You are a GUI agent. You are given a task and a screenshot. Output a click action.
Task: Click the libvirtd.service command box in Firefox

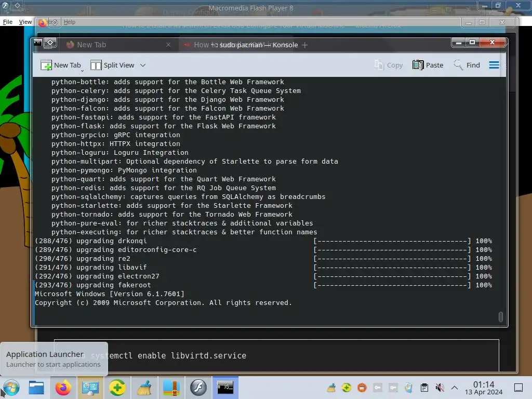tap(276, 355)
